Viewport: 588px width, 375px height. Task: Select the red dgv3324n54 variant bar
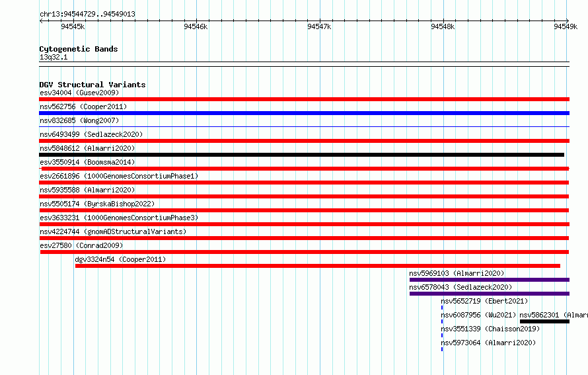(x=318, y=266)
